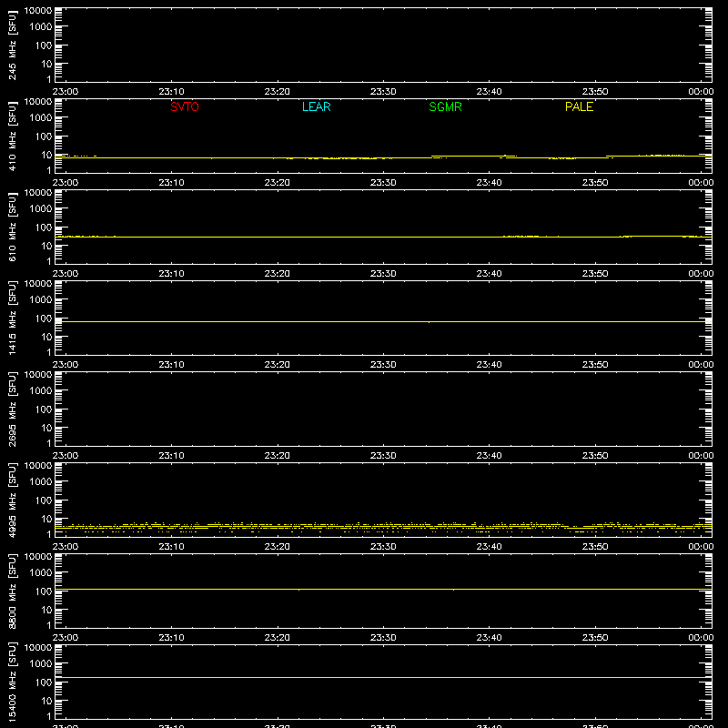Click 23:00 time label under 245 MHz plot
Viewport: 728px width, 728px height.
click(66, 92)
